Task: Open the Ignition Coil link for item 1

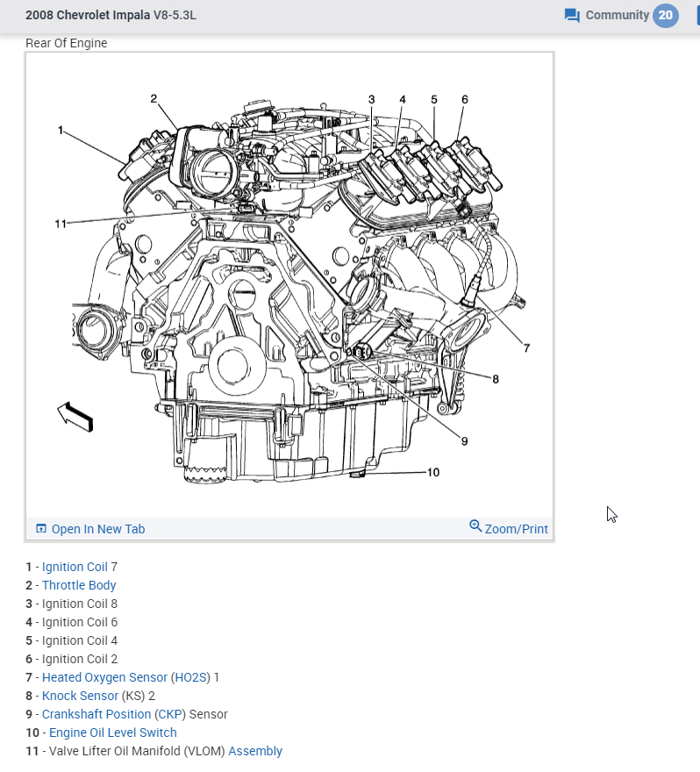Action: (75, 567)
